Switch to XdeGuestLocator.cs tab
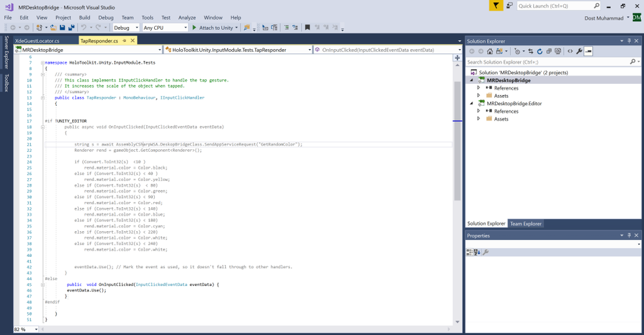The image size is (644, 335). [x=39, y=41]
